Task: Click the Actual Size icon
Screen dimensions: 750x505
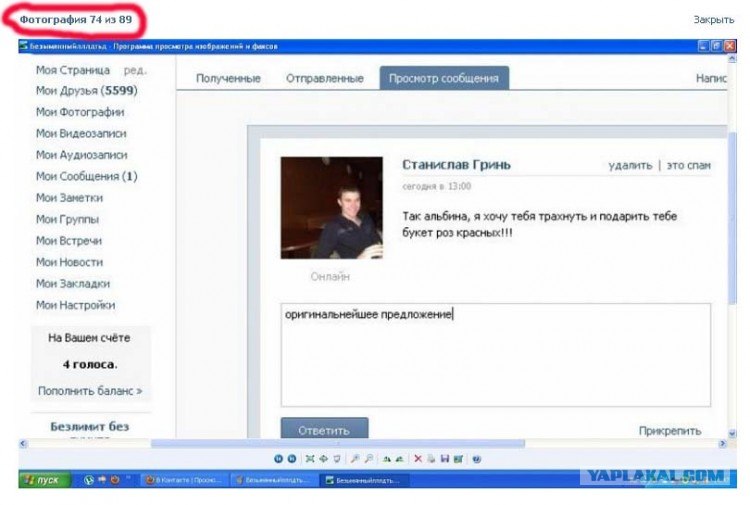Action: 324,459
